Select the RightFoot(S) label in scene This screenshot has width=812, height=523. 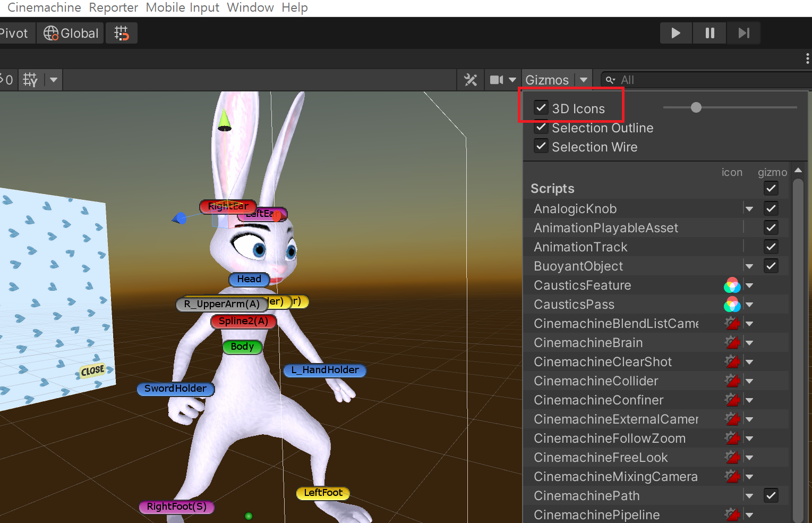pos(176,507)
